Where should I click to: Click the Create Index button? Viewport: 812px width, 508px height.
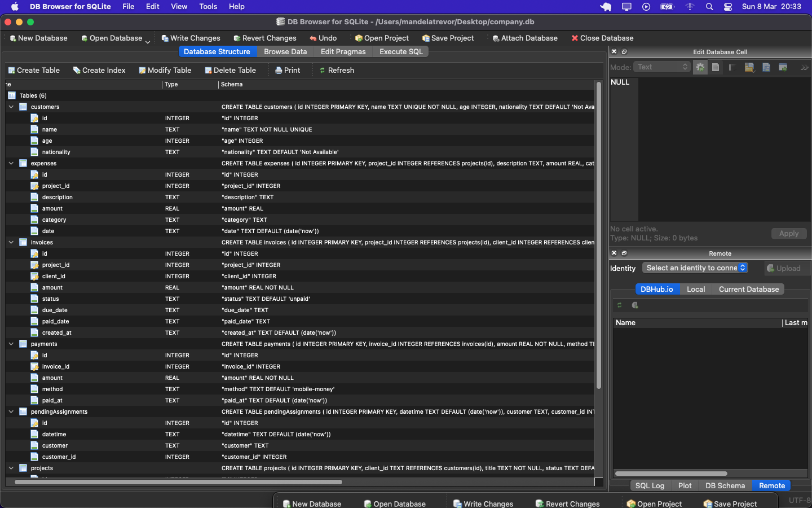pyautogui.click(x=99, y=70)
